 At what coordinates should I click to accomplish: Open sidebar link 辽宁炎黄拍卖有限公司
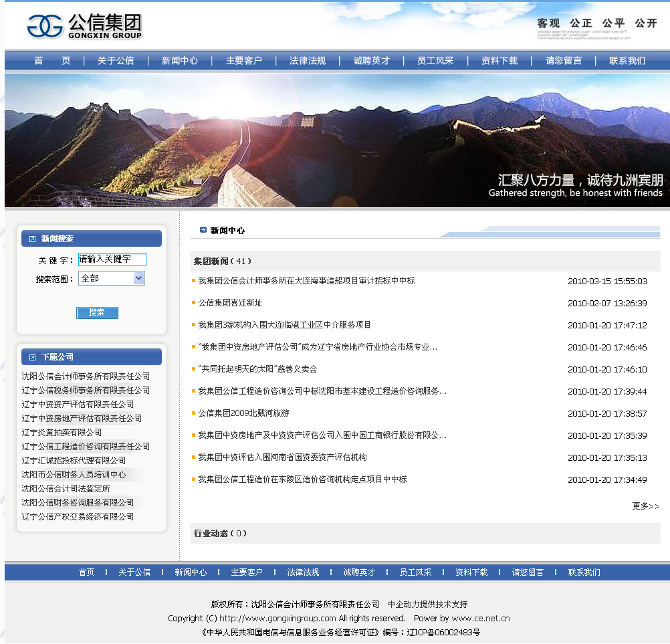click(61, 433)
